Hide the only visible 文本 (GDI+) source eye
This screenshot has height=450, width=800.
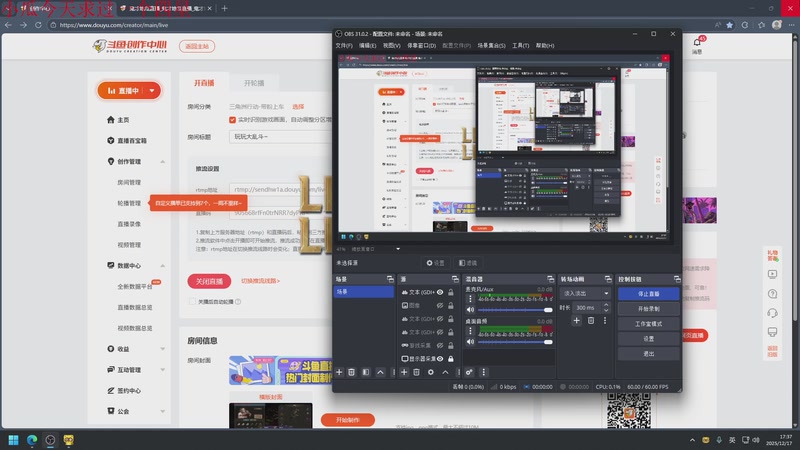pos(440,292)
